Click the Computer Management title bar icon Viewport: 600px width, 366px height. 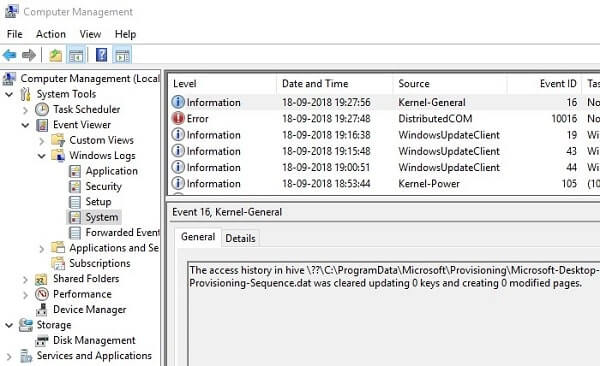pyautogui.click(x=11, y=11)
